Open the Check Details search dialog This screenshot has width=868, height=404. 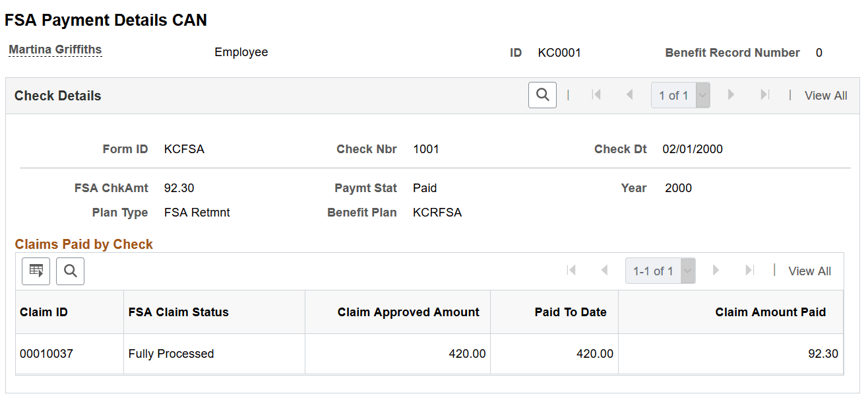coord(542,94)
